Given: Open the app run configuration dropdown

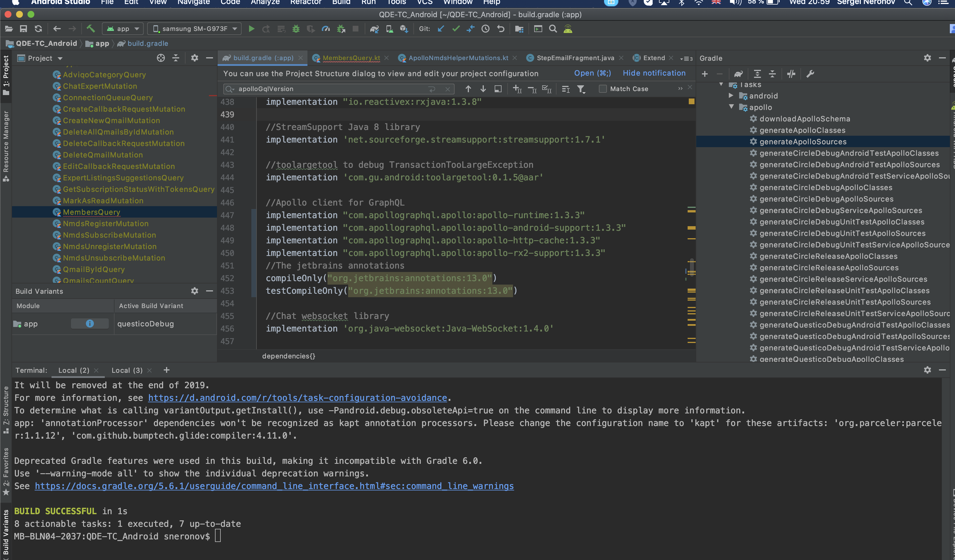Looking at the screenshot, I should [x=123, y=29].
